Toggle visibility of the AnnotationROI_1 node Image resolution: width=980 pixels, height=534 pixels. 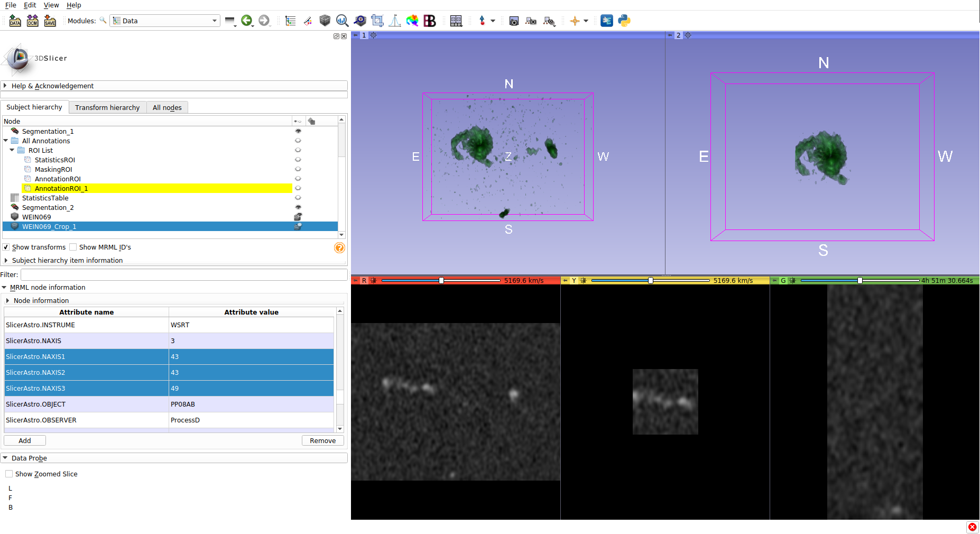click(298, 188)
